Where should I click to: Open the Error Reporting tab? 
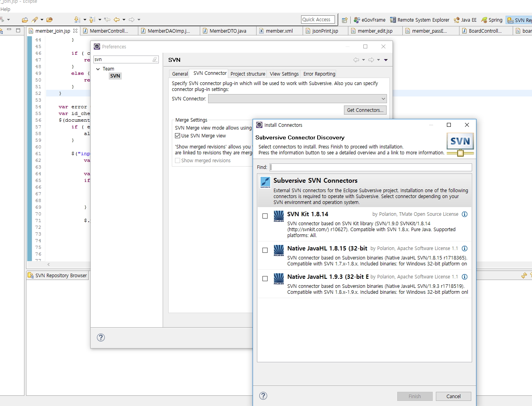tap(319, 74)
